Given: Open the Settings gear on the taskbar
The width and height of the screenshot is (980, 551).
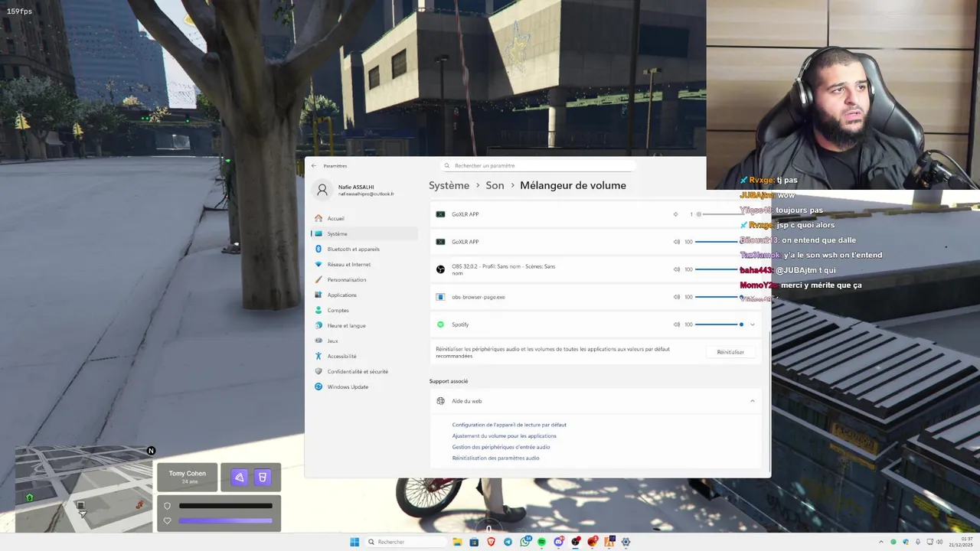Looking at the screenshot, I should [x=626, y=542].
